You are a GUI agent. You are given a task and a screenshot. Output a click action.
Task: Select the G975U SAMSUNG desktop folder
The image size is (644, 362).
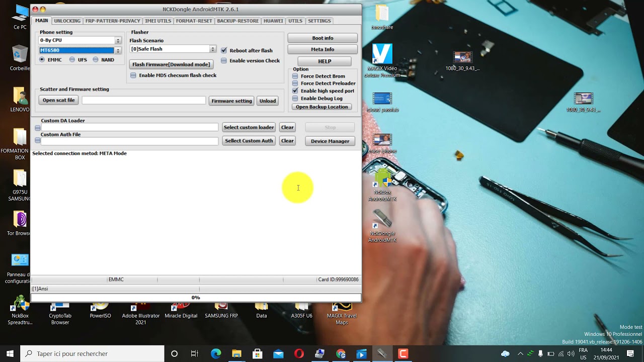(x=20, y=185)
